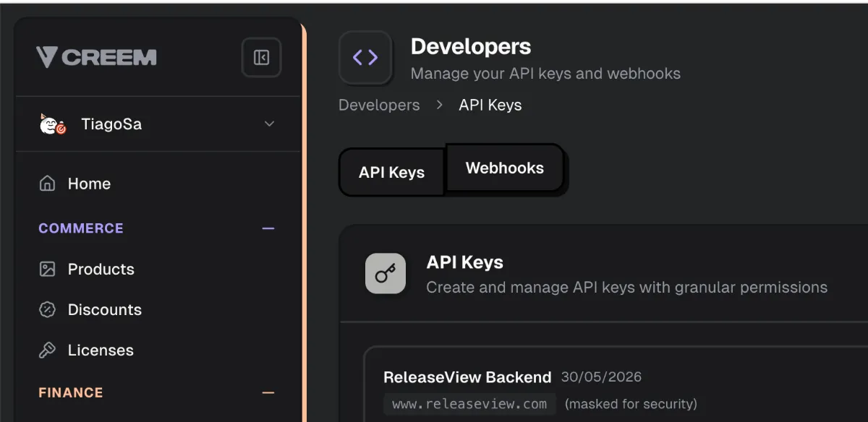Click the granular permissions description text

tap(627, 288)
